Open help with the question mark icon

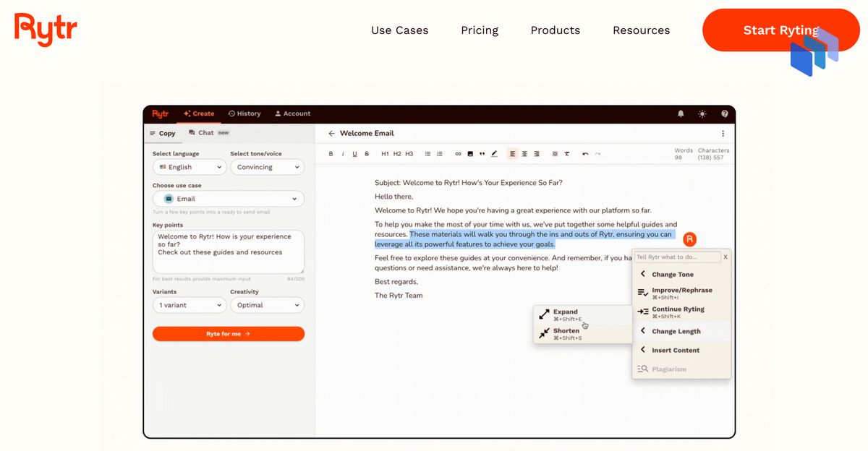point(725,113)
